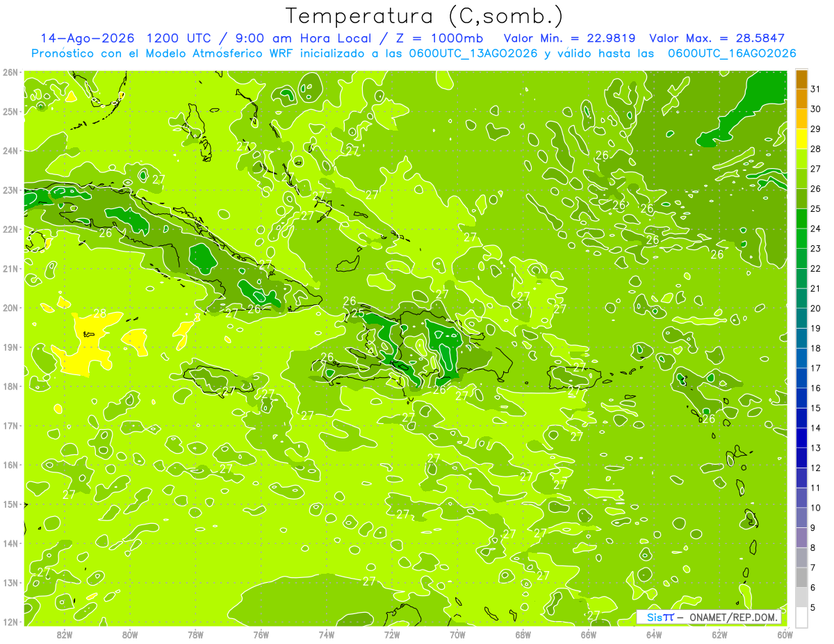
Task: Pick the orange legend swatch between 30 and 31
Action: click(x=801, y=99)
